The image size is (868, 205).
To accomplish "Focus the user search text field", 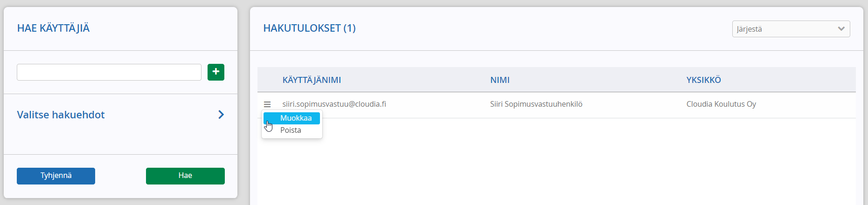I will 109,72.
